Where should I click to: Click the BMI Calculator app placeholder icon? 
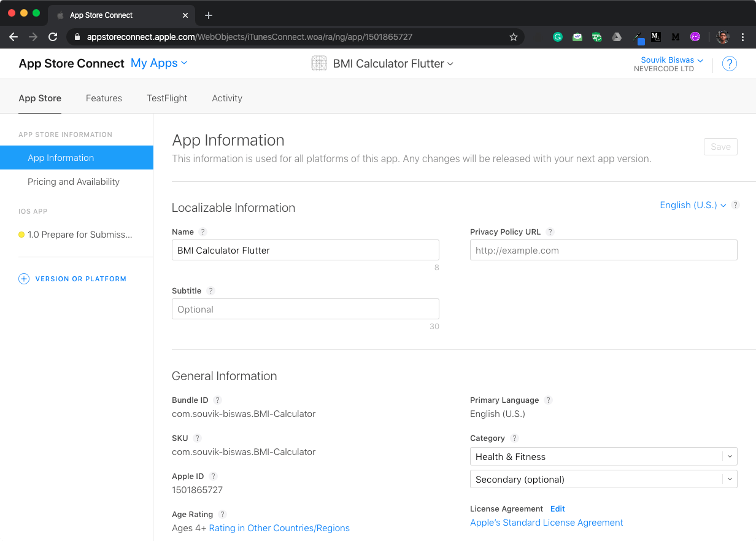(x=319, y=63)
